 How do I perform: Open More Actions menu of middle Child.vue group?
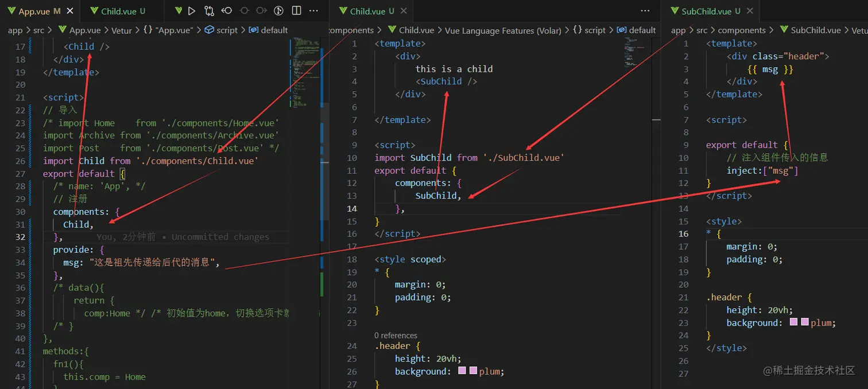click(645, 11)
